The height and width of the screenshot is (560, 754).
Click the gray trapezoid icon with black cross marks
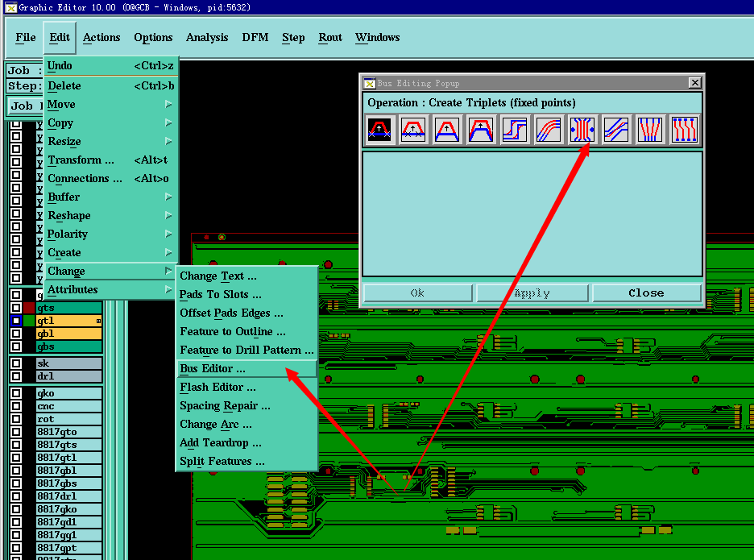click(x=413, y=130)
